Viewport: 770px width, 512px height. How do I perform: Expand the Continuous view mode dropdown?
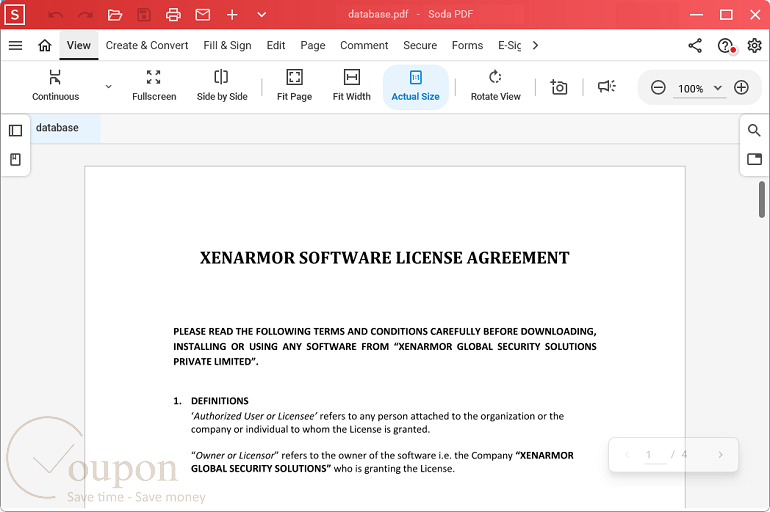tap(109, 86)
